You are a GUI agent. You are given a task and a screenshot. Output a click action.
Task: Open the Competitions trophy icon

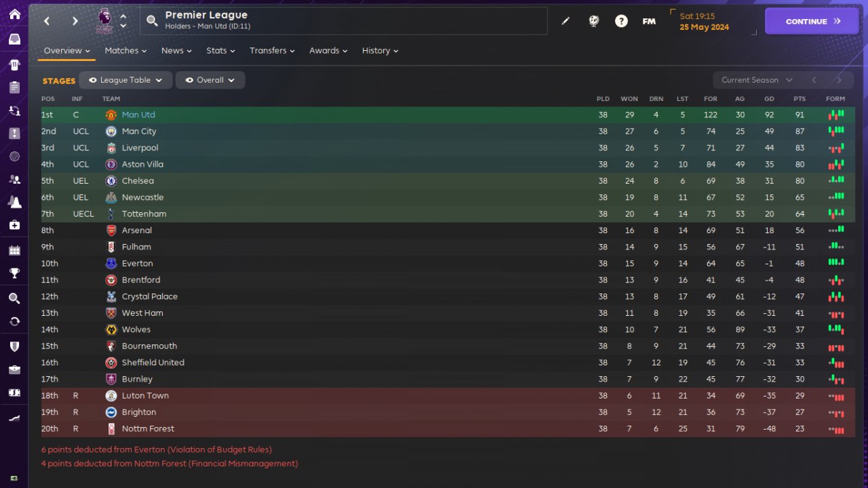[x=14, y=273]
